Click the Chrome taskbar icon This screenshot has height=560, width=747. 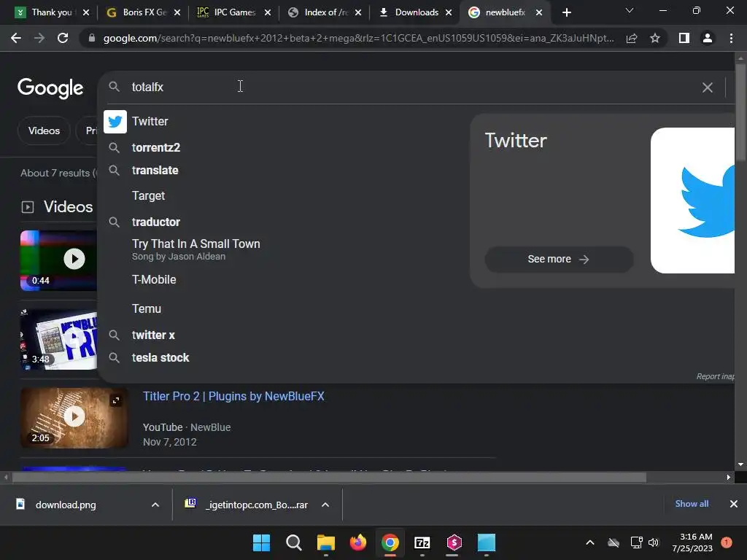(x=390, y=542)
